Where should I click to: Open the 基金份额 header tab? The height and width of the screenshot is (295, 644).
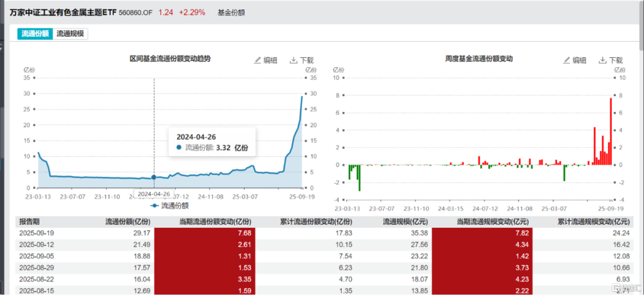pyautogui.click(x=231, y=13)
